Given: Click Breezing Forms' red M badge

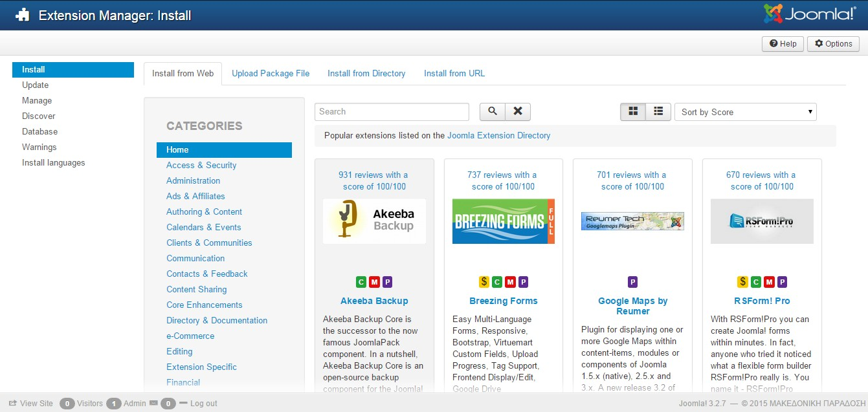Looking at the screenshot, I should [x=510, y=282].
